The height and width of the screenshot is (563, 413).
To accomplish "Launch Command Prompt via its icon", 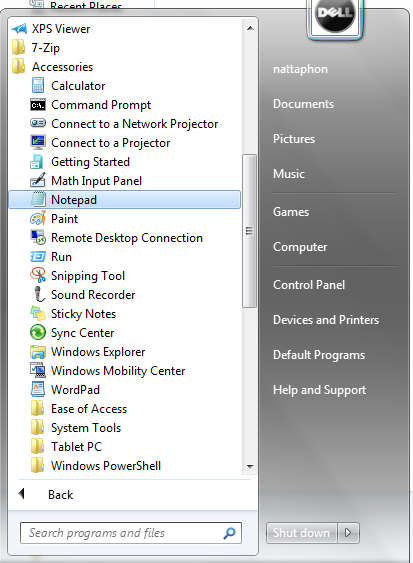I will click(38, 105).
